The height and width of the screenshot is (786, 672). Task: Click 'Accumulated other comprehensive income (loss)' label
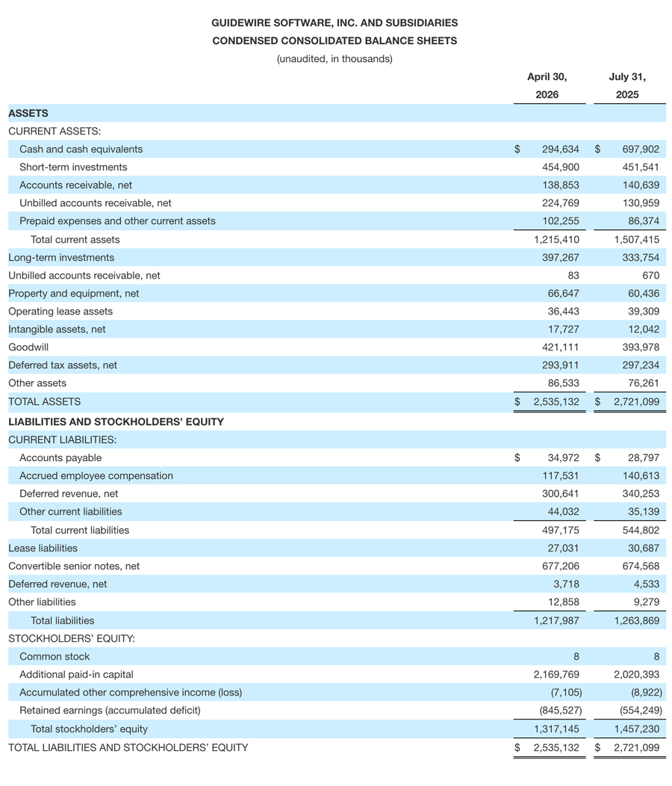tap(131, 693)
